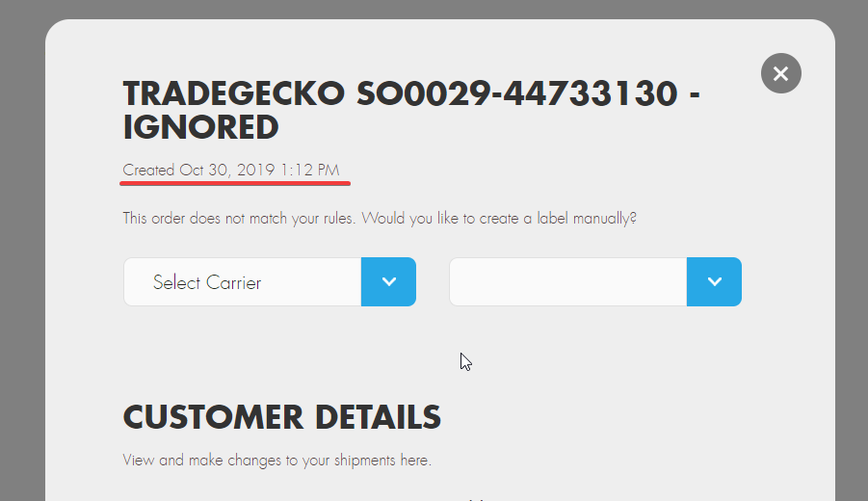Click the blue chevron beside Select Carrier
Viewport: 868px width, 501px height.
[x=388, y=281]
